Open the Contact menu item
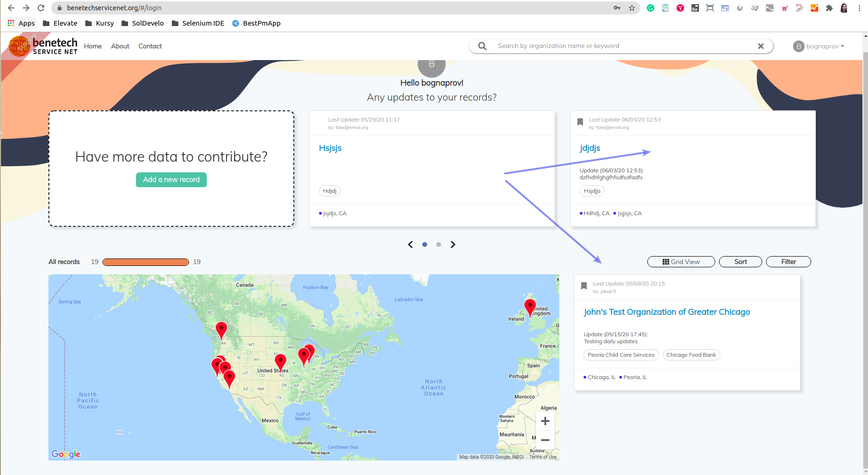 [x=150, y=46]
